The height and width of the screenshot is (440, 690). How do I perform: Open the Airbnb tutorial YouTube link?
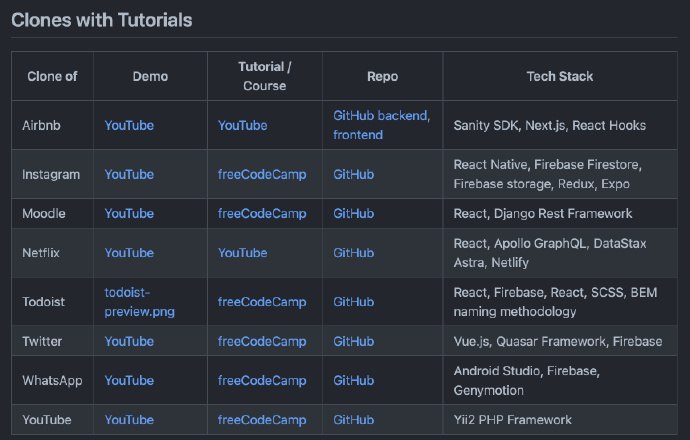[242, 125]
